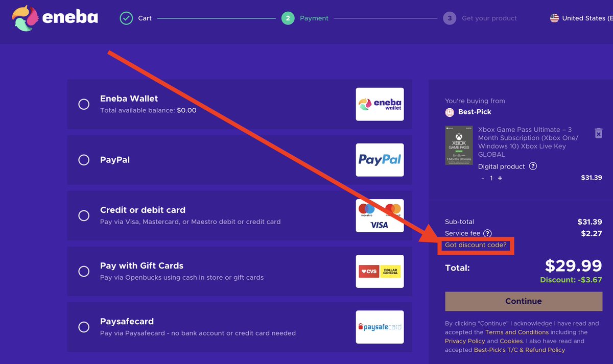Image resolution: width=613 pixels, height=364 pixels.
Task: Select Pay with Gift Cards radio button
Action: [84, 271]
